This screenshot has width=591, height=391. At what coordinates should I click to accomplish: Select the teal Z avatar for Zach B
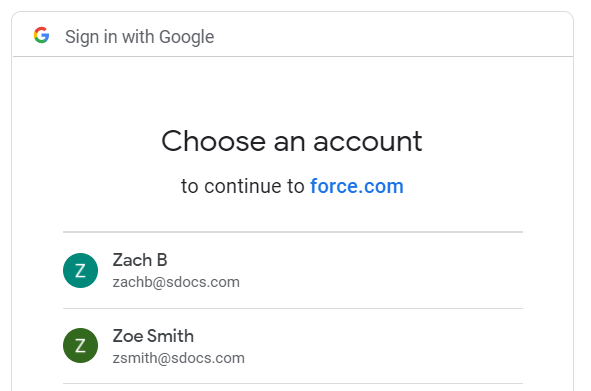[x=80, y=270]
